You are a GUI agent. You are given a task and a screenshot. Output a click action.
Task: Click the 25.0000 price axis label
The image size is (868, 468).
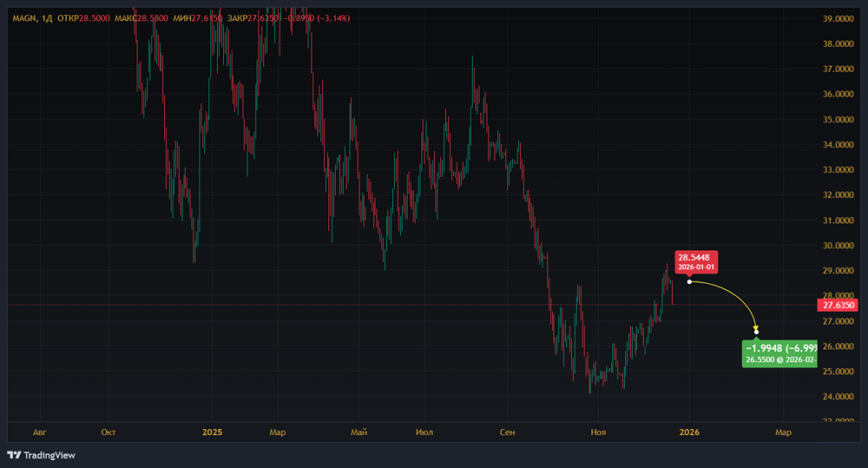tap(838, 372)
